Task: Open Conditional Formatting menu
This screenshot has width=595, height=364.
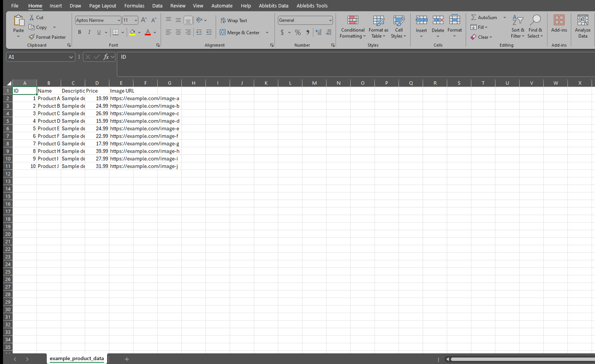Action: (x=353, y=27)
